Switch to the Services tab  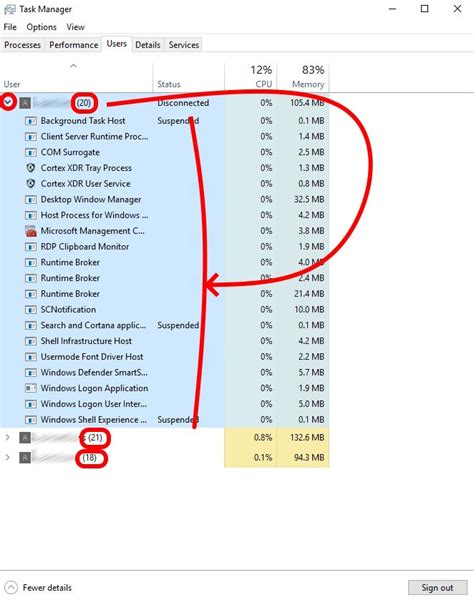184,45
